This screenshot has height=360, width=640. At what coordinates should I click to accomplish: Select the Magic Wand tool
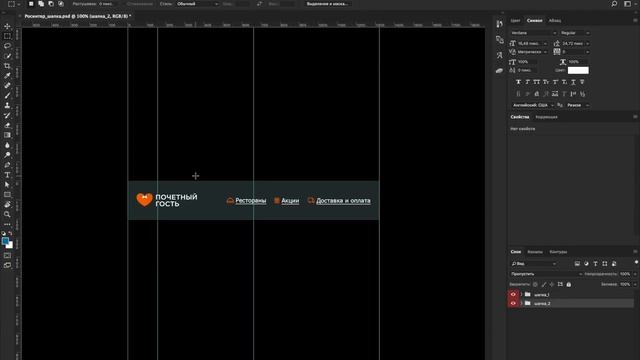coord(7,56)
